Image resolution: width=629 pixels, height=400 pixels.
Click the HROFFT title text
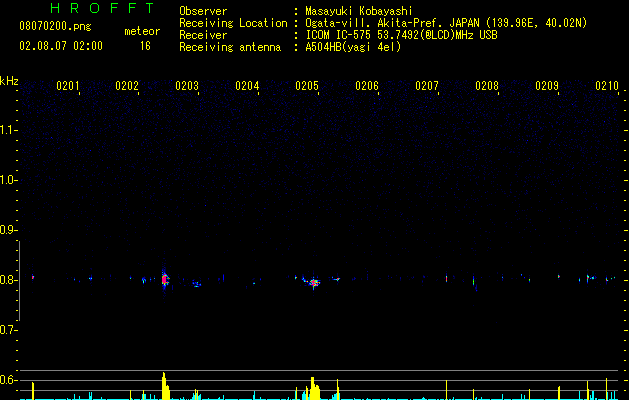pyautogui.click(x=102, y=8)
